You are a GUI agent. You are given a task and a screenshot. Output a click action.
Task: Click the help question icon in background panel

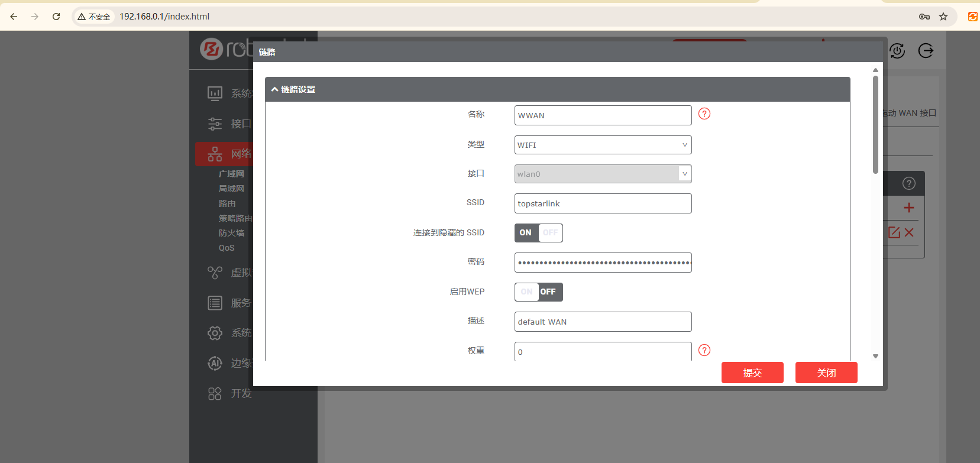click(909, 183)
